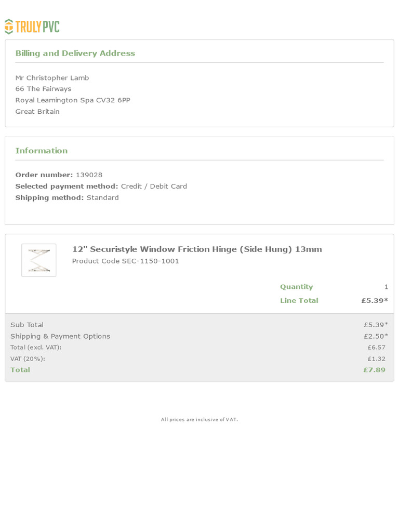
Task: Click the Quantity label
Action: click(x=296, y=287)
